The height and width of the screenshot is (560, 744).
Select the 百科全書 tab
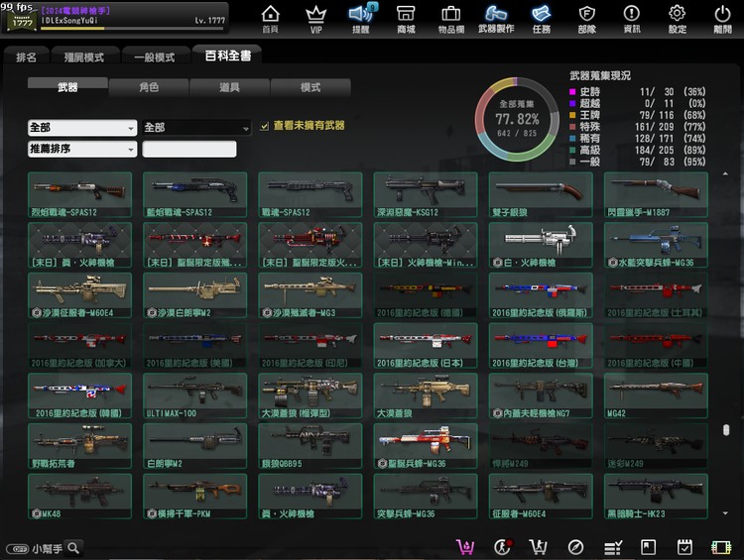coord(228,56)
